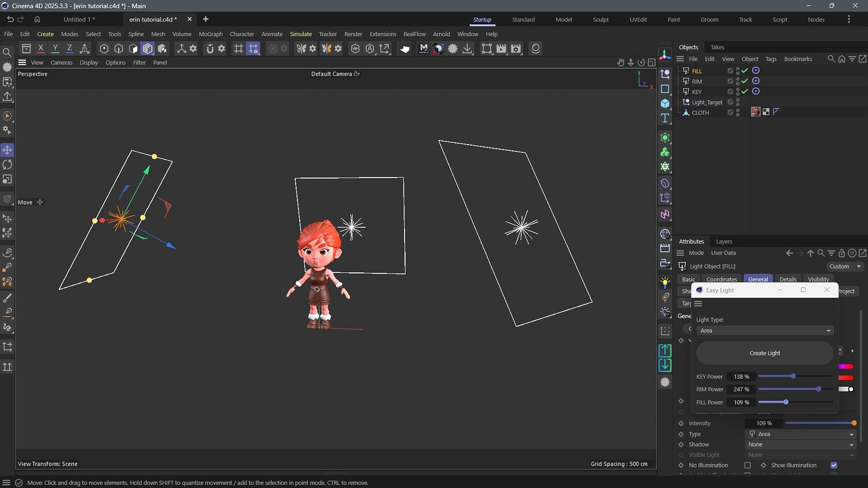Adjust the KEY Power slider

(x=796, y=376)
